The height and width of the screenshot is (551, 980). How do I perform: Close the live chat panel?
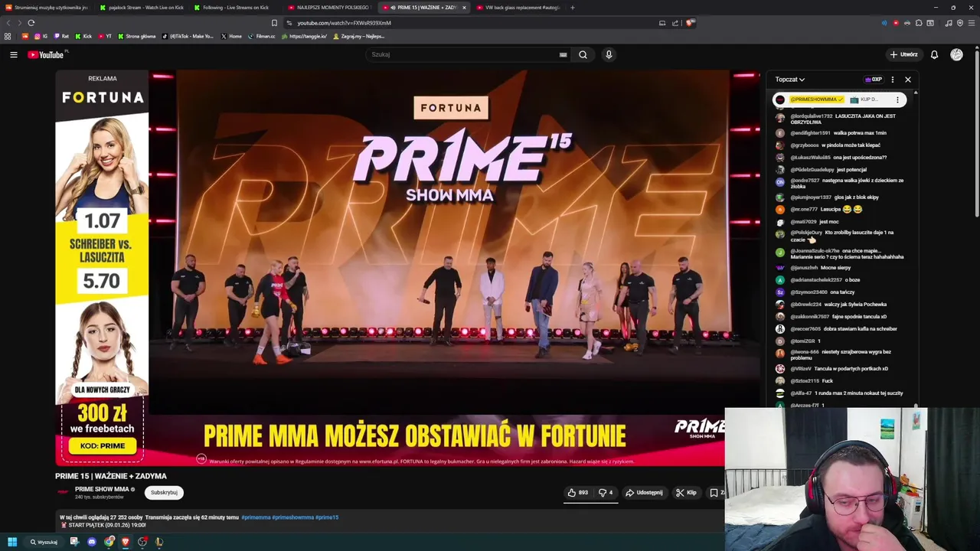coord(908,80)
